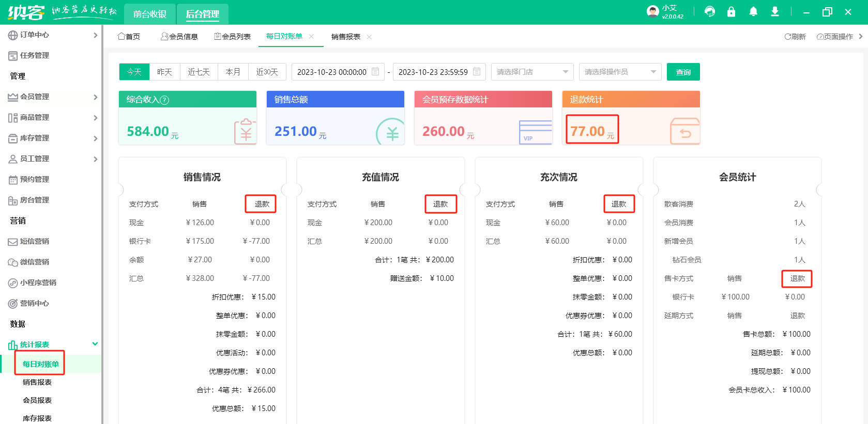
Task: Click 刷新 to refresh the page
Action: click(x=795, y=37)
